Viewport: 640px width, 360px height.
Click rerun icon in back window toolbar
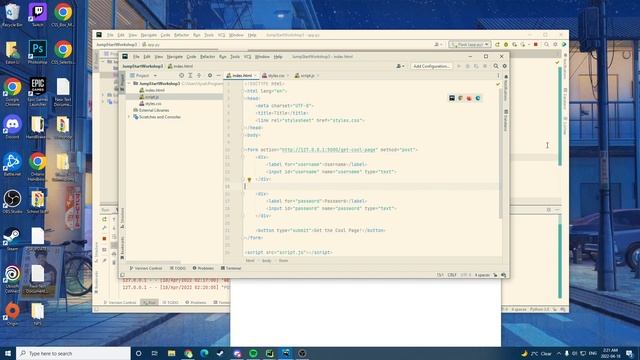tap(497, 44)
